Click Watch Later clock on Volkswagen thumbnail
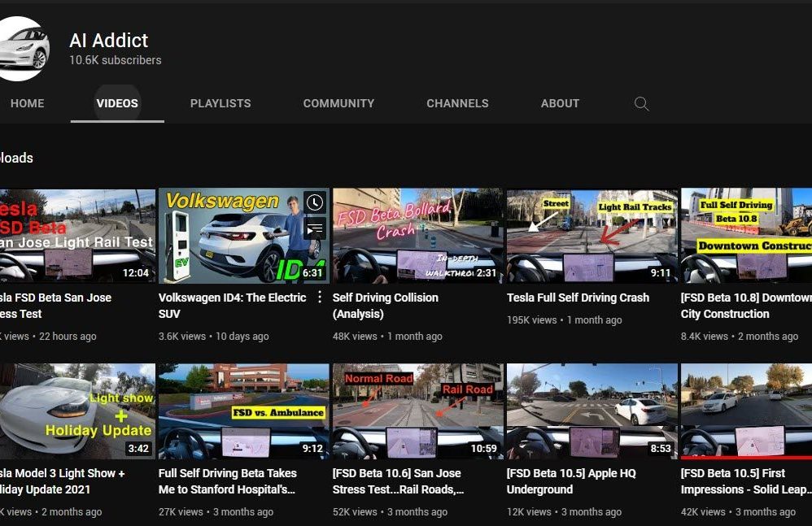The image size is (812, 526). (315, 202)
